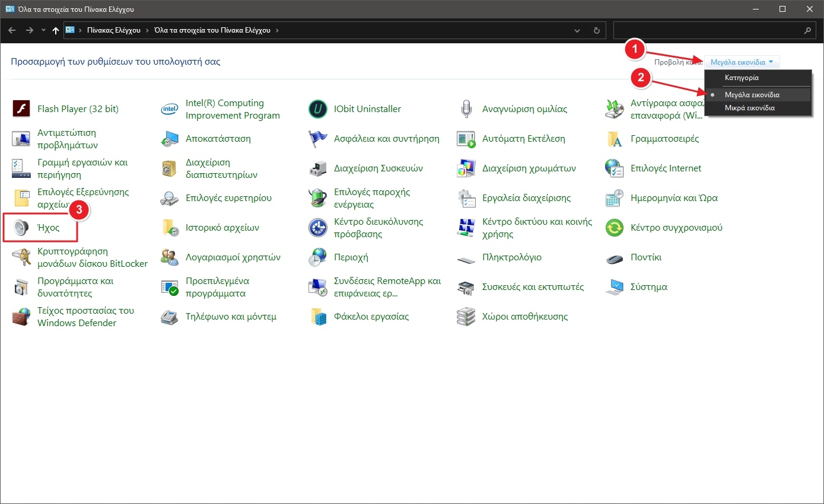Open Τείχος προστασίας του Windows Defender icon

tap(21, 317)
